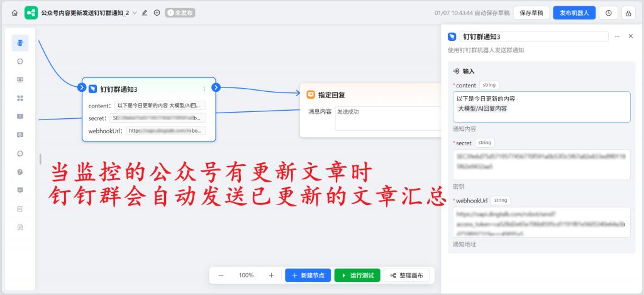Viewport: 644px width, 295px height.
Task: Click 钉钉群通知3 node's DingTalk icon
Action: click(93, 89)
